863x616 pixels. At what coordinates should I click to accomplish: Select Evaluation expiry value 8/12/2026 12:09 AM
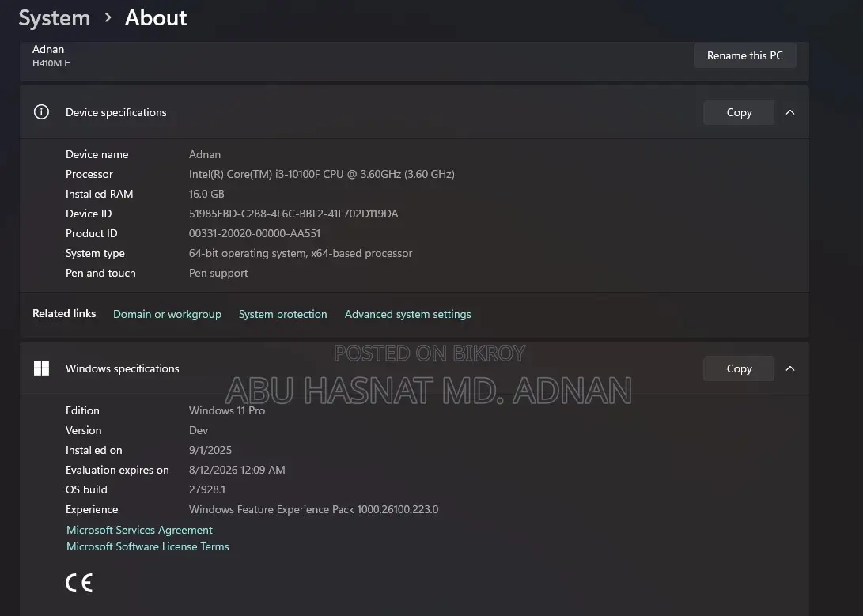tap(237, 471)
